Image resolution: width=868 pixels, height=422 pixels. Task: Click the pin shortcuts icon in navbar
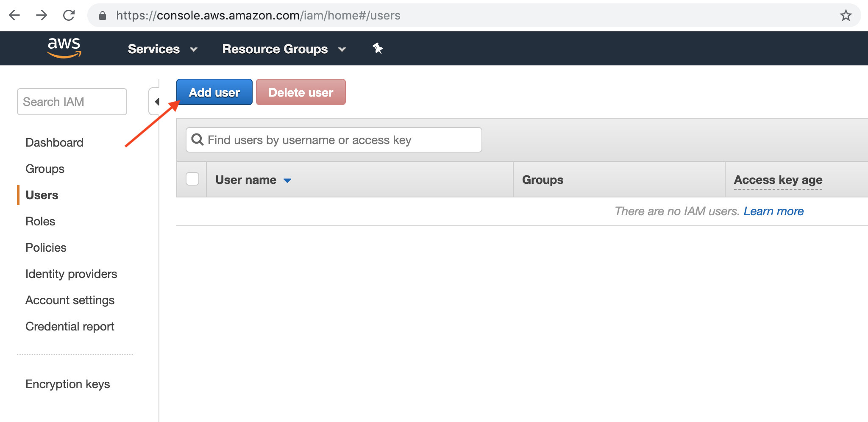click(378, 49)
